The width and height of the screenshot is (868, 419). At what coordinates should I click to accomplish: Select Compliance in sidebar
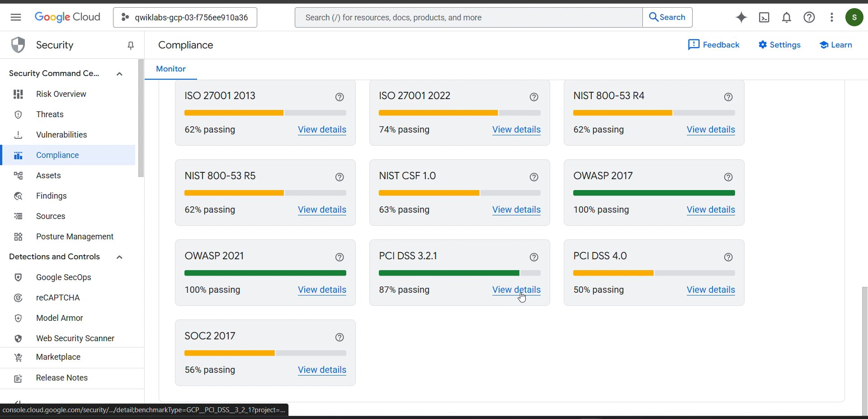(68, 155)
